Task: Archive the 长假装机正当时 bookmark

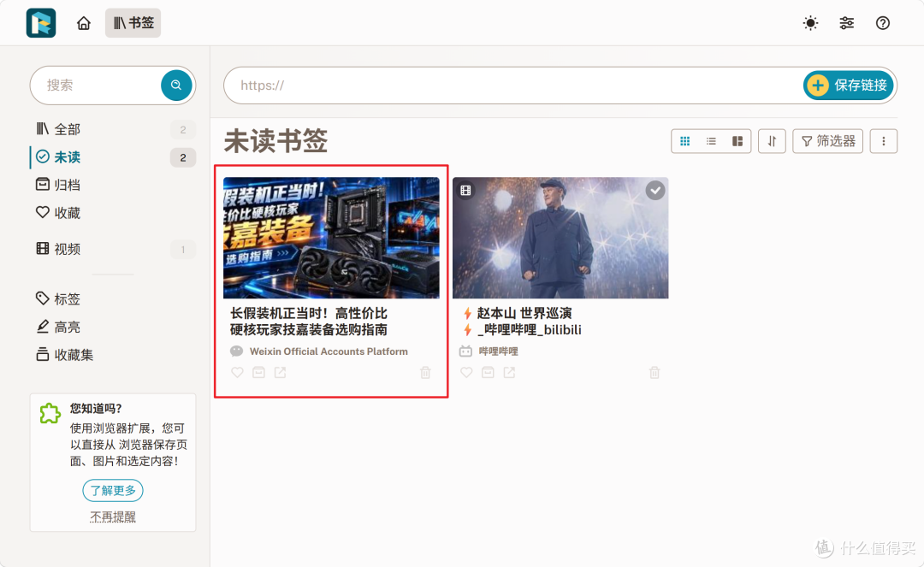Action: coord(258,372)
